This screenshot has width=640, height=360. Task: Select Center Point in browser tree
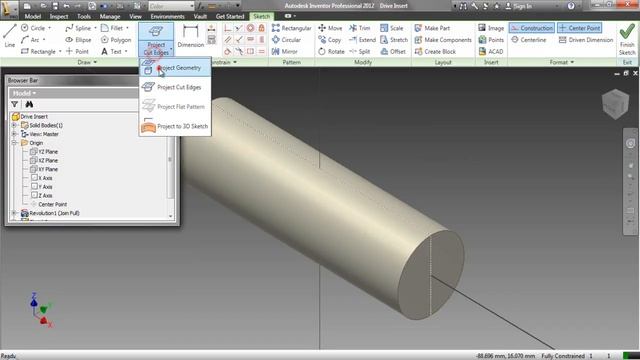pos(49,204)
